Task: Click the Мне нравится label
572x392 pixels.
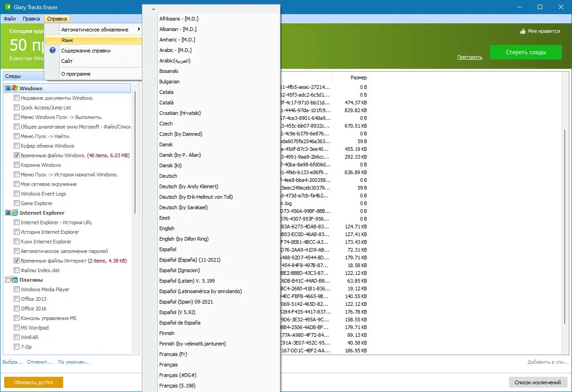Action: [544, 31]
